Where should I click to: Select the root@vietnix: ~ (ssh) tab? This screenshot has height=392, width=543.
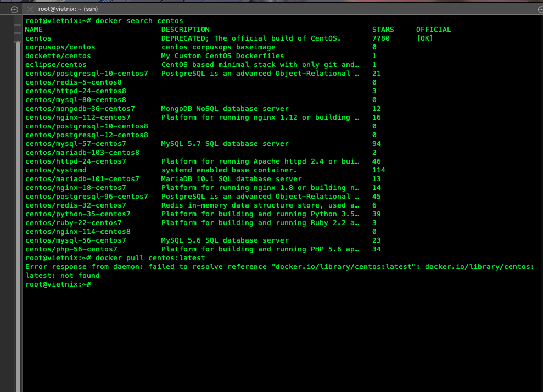(x=68, y=9)
